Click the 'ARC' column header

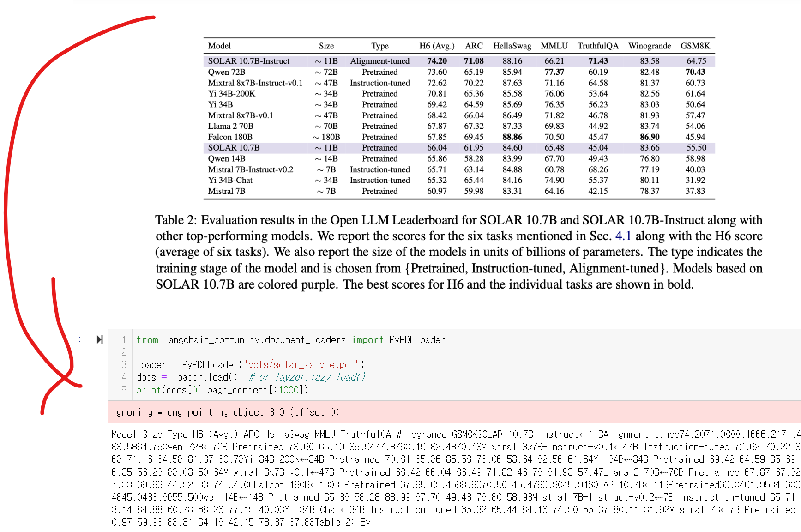point(474,46)
